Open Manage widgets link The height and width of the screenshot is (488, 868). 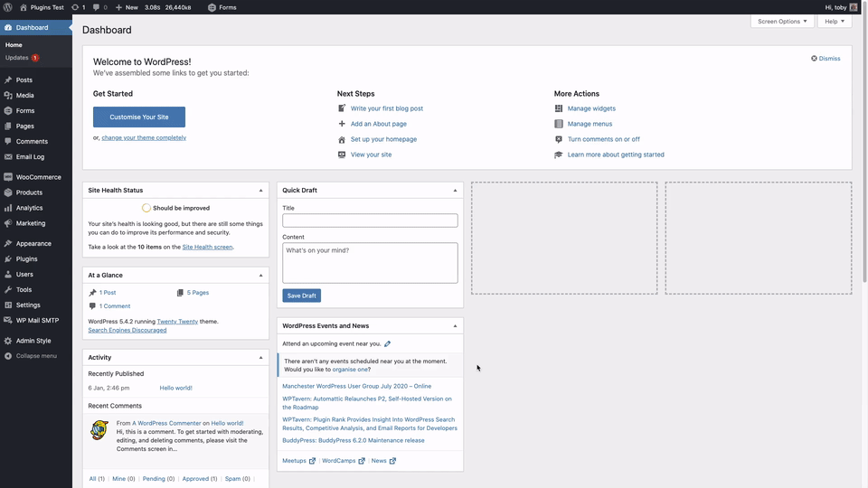point(591,108)
